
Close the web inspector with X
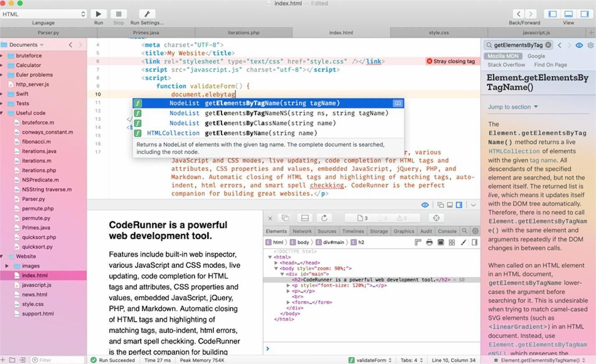(270, 218)
